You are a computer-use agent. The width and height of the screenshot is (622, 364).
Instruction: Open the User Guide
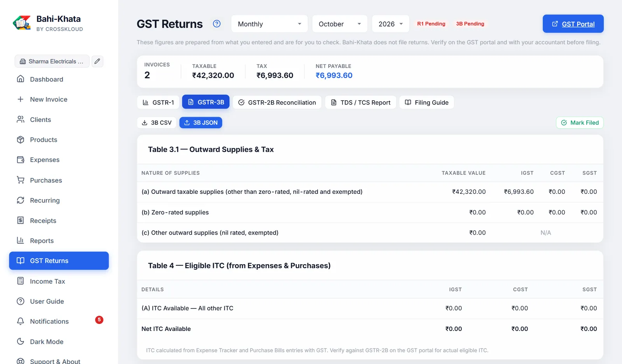tap(59, 301)
